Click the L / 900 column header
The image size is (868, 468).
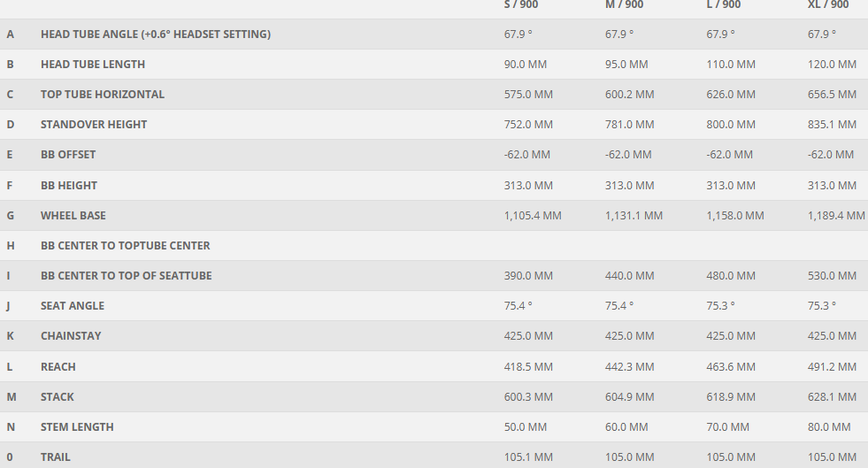pyautogui.click(x=725, y=5)
